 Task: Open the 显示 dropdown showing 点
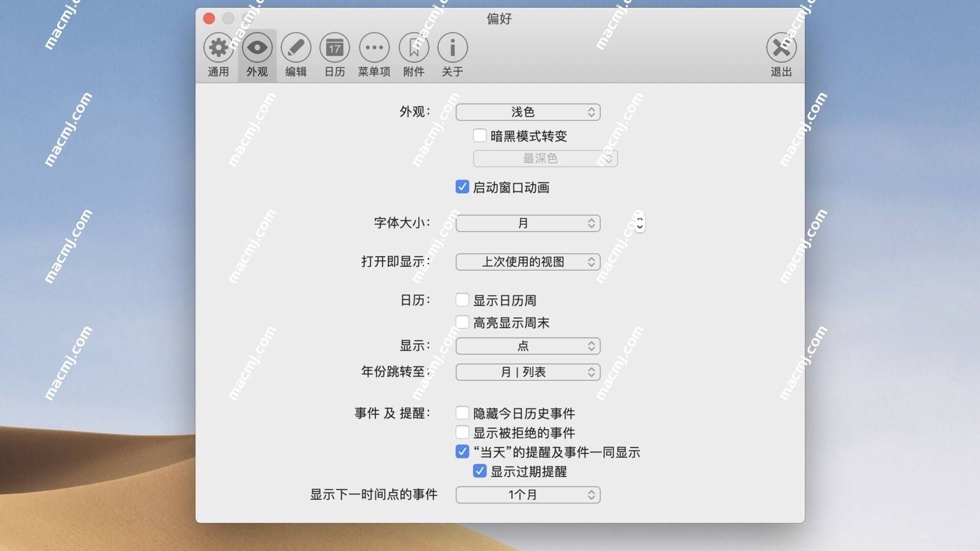528,346
